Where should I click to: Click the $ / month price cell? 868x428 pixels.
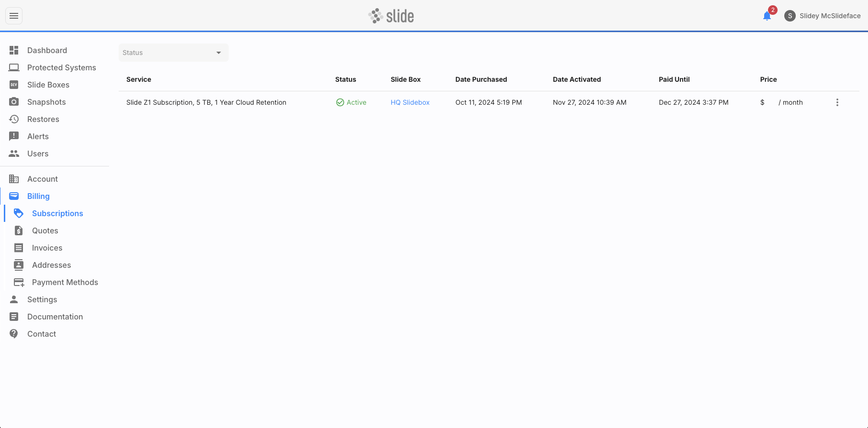[781, 102]
